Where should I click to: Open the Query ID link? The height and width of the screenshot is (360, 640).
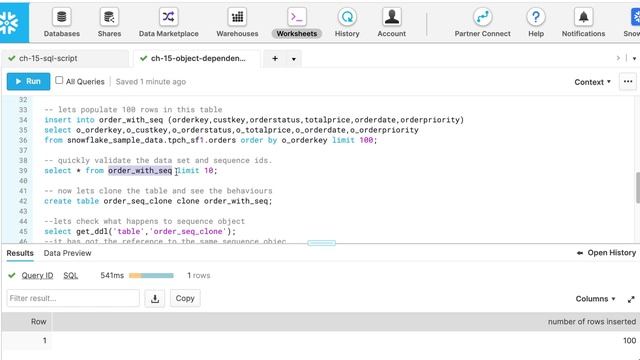37,276
